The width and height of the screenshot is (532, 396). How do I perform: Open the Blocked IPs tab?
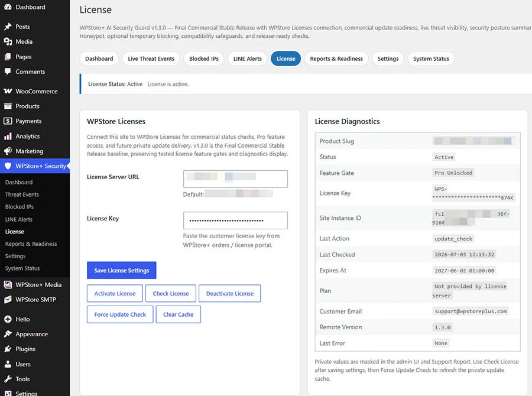pyautogui.click(x=203, y=59)
